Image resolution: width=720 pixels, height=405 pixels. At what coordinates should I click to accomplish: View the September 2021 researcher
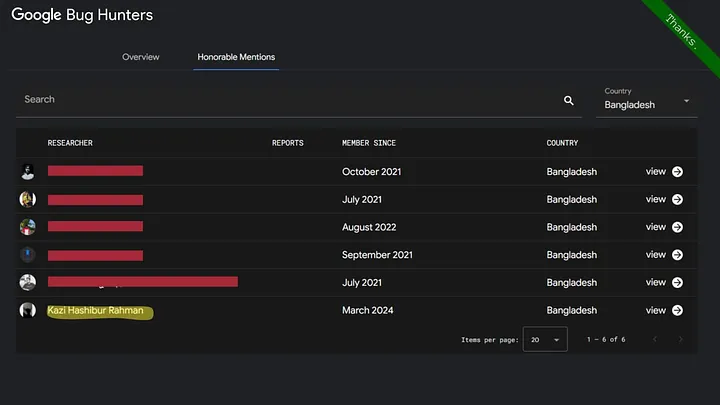click(x=656, y=255)
